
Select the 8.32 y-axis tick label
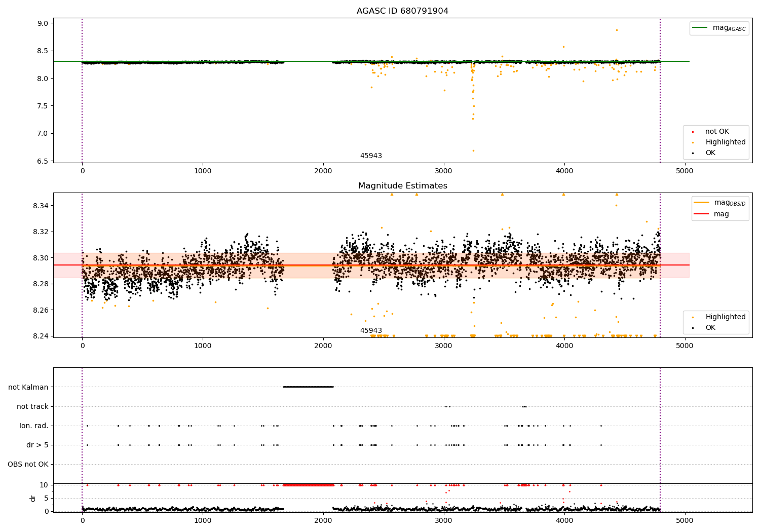pos(41,232)
